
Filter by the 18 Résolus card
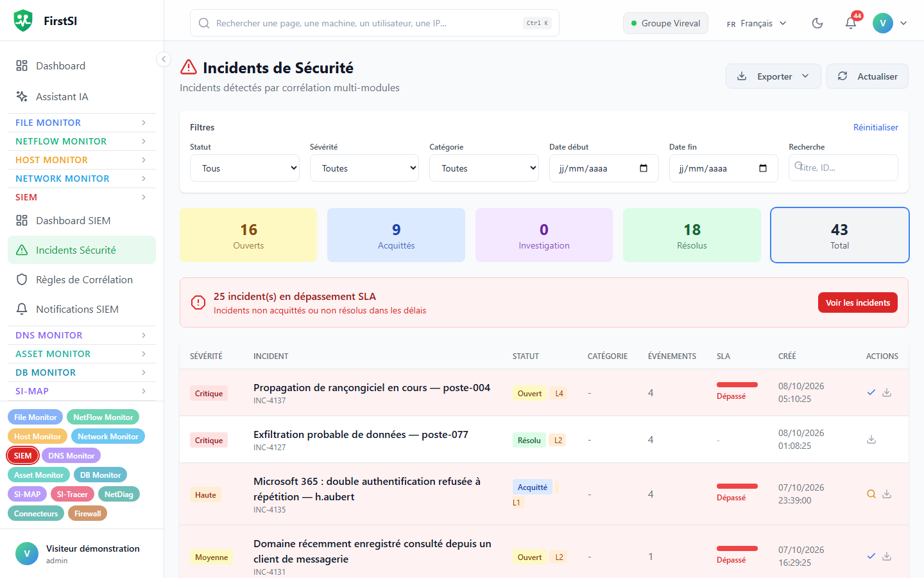coord(692,235)
